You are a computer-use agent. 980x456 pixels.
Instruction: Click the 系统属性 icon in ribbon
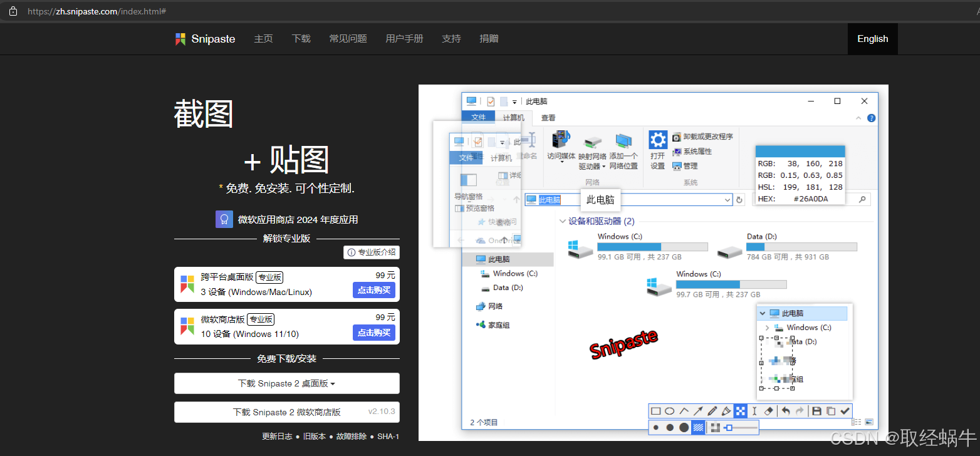677,152
